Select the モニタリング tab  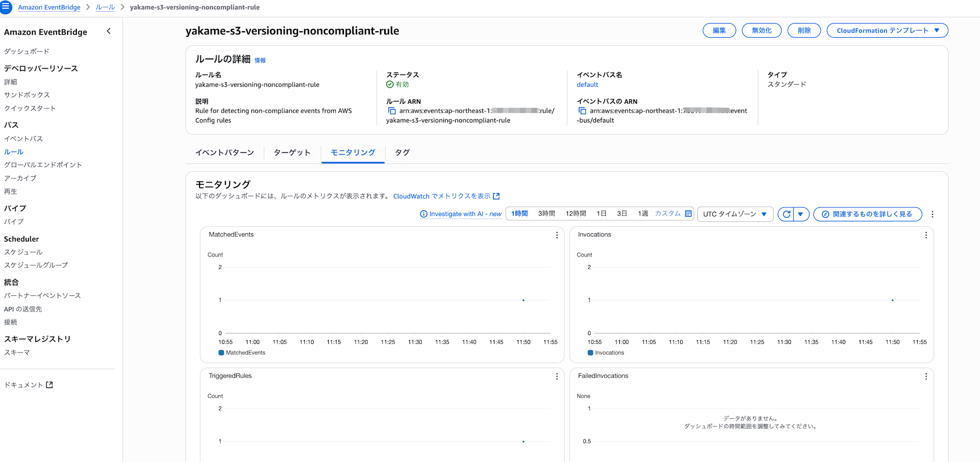coord(353,152)
